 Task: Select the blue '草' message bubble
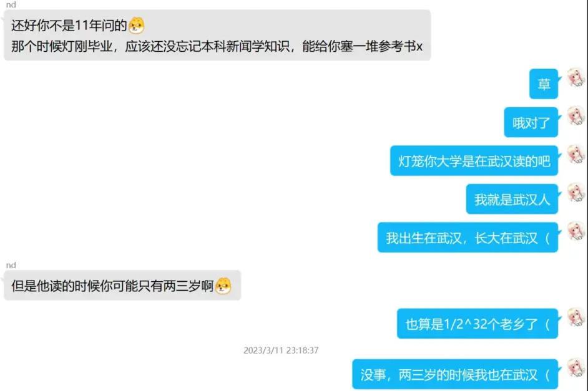pyautogui.click(x=544, y=84)
